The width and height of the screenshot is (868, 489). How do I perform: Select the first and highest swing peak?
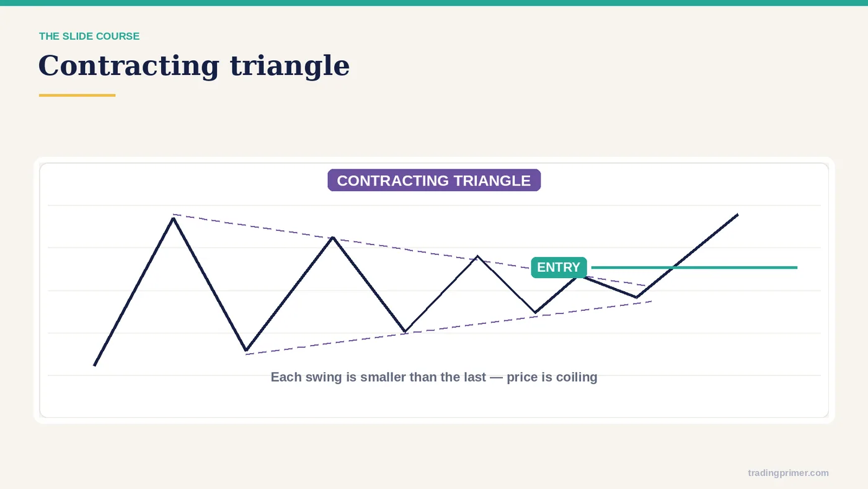coord(174,218)
